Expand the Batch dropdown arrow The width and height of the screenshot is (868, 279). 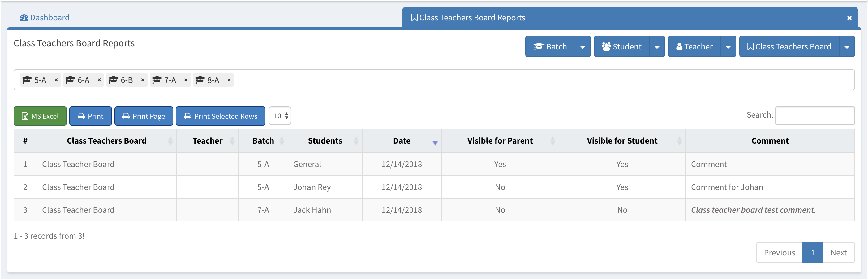(582, 47)
